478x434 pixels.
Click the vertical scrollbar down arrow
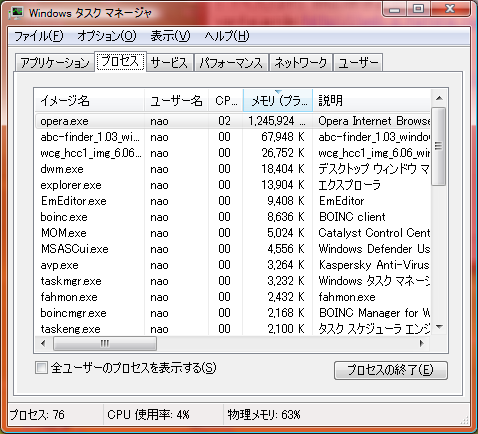pos(439,327)
